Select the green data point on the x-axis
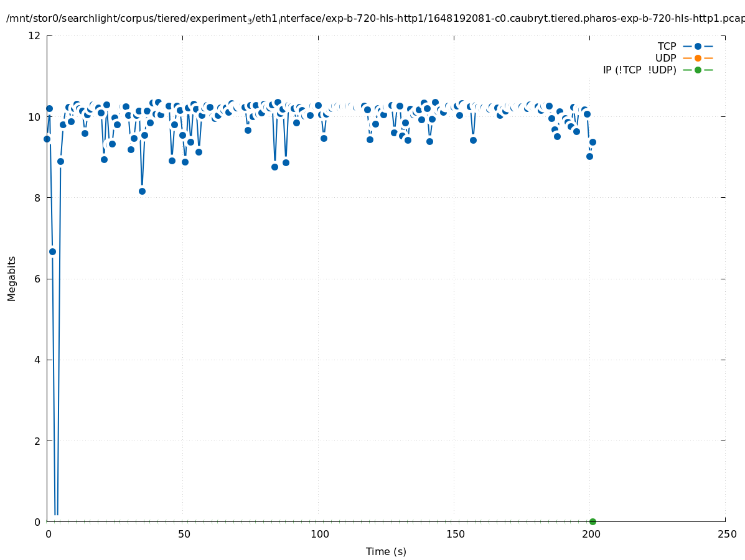The height and width of the screenshot is (560, 745). [x=593, y=521]
